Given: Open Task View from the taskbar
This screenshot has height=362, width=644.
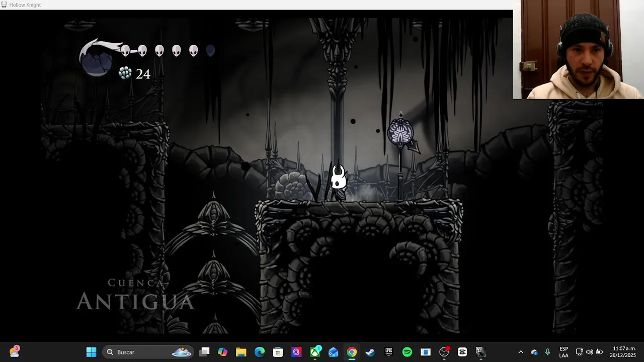Looking at the screenshot, I should click(204, 352).
